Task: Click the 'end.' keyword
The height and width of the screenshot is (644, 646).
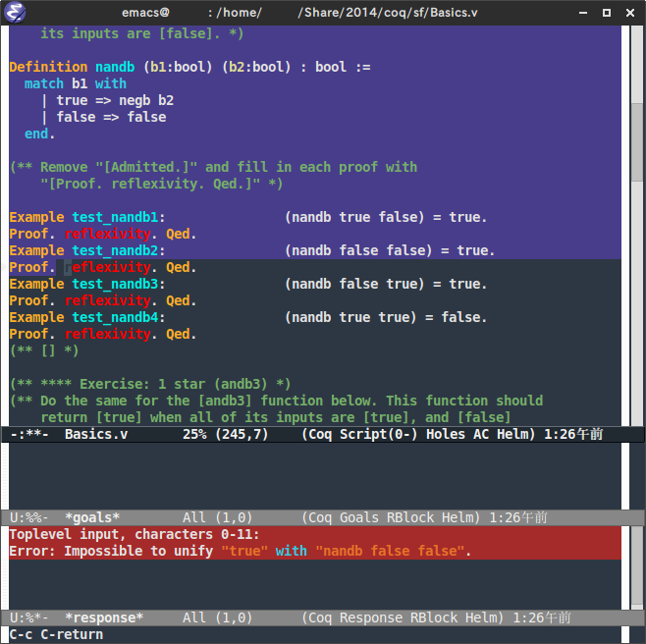Action: [x=39, y=134]
